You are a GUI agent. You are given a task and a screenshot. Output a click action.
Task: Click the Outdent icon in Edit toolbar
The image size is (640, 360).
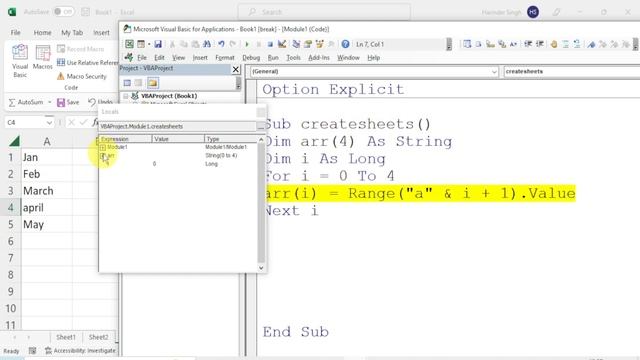coord(540,44)
